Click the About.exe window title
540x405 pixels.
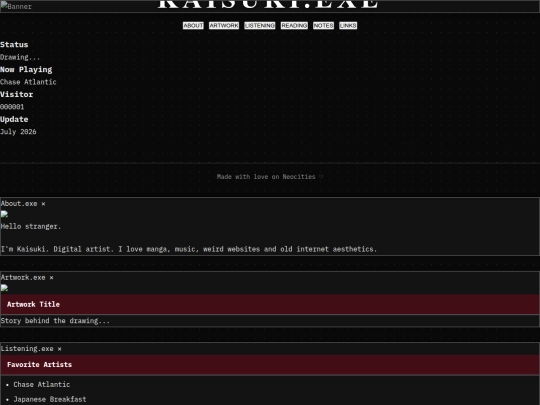tap(19, 204)
